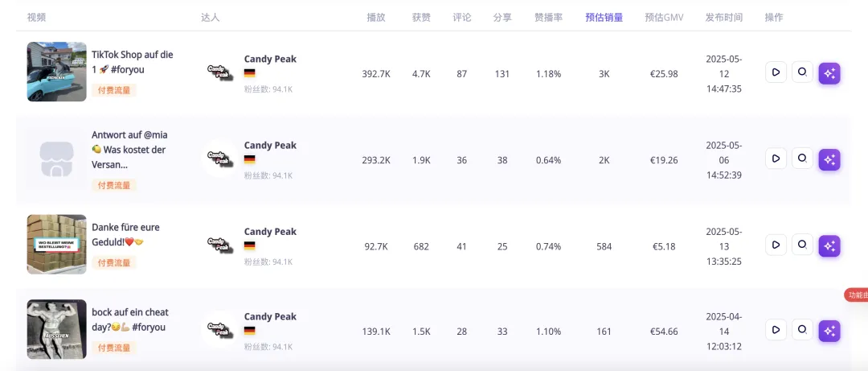Screen dimensions: 868x371
Task: Select the 584 estimated sales value
Action: (x=604, y=246)
